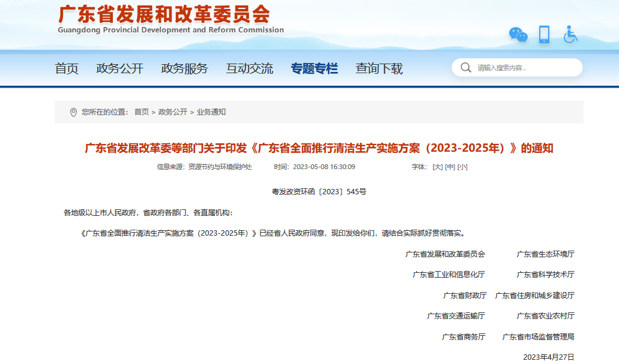Open 政务公开 navigation menu item

119,68
